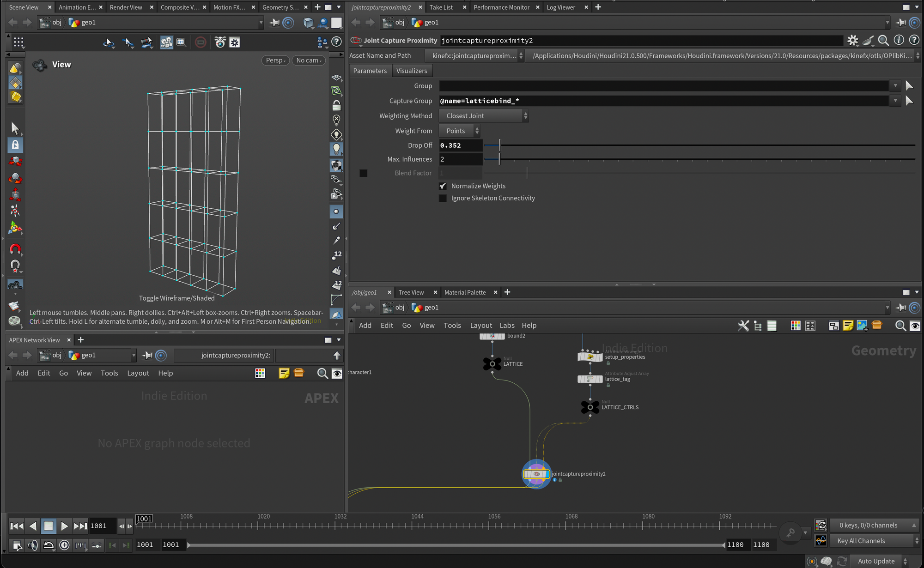The image size is (924, 568).
Task: Click the lattice_tag node icon
Action: [590, 379]
